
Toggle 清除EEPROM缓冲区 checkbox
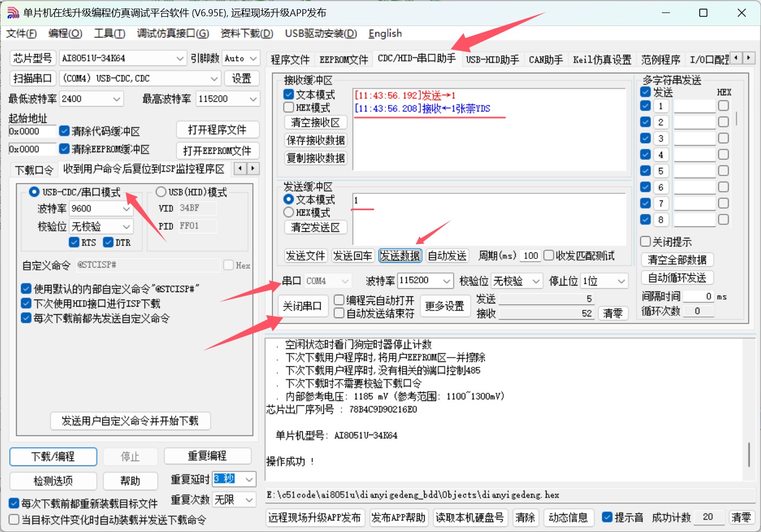tap(64, 149)
